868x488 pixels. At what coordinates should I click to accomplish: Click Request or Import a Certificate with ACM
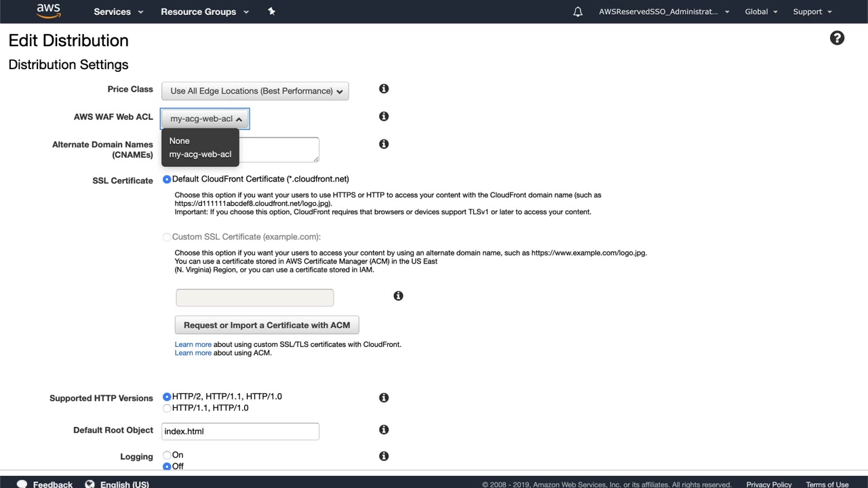[267, 325]
